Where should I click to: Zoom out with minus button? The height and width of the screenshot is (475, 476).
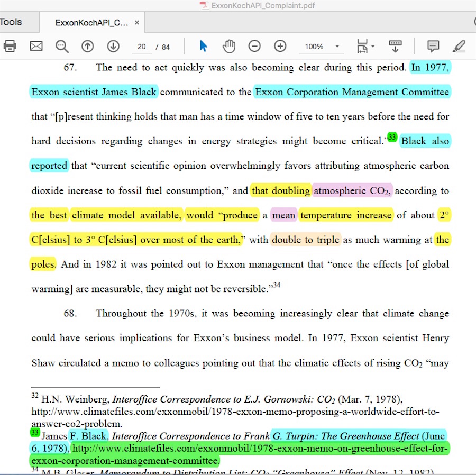pos(254,46)
